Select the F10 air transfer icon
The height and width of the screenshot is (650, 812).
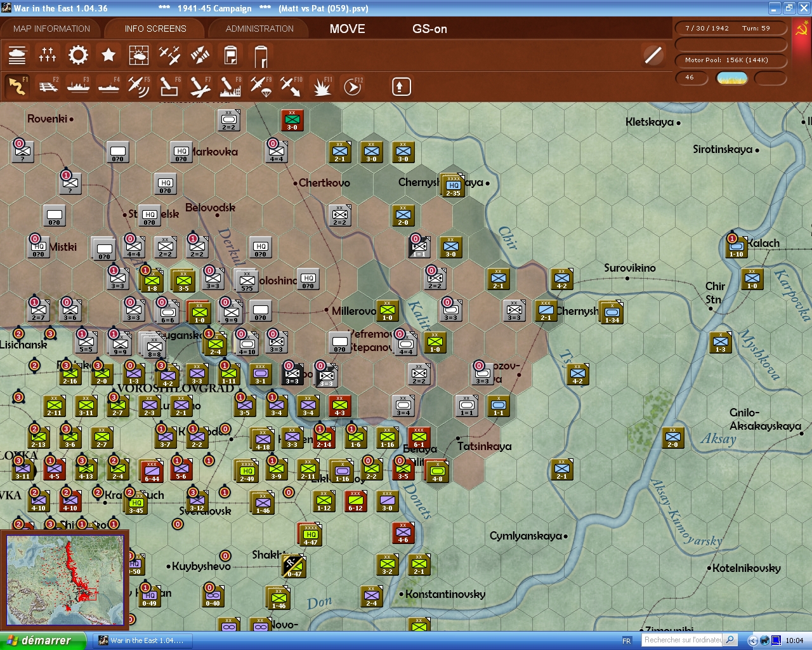(291, 86)
